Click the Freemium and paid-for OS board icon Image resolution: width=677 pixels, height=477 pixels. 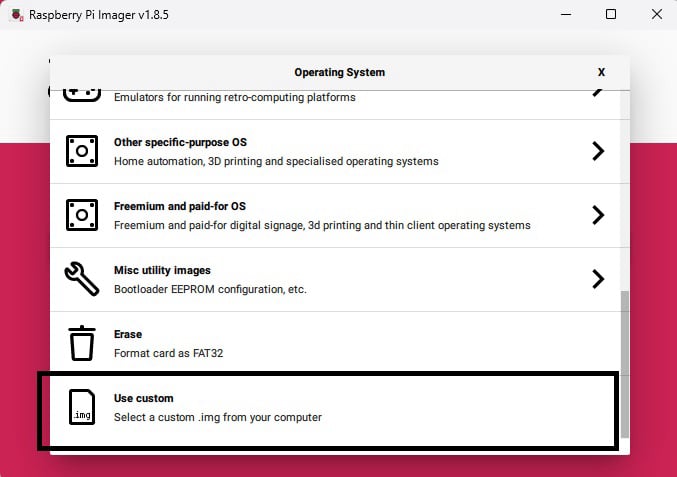pyautogui.click(x=82, y=215)
